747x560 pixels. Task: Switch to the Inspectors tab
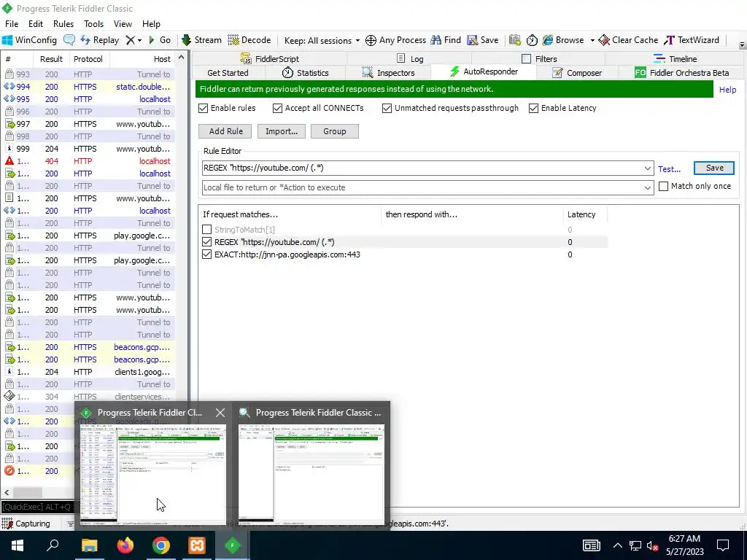click(x=389, y=73)
